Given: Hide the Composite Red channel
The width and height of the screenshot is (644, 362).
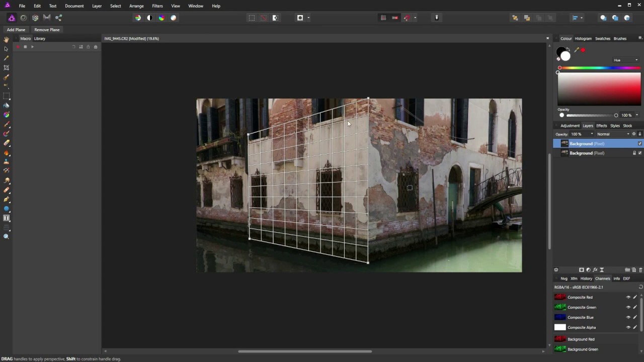Looking at the screenshot, I should 628,297.
